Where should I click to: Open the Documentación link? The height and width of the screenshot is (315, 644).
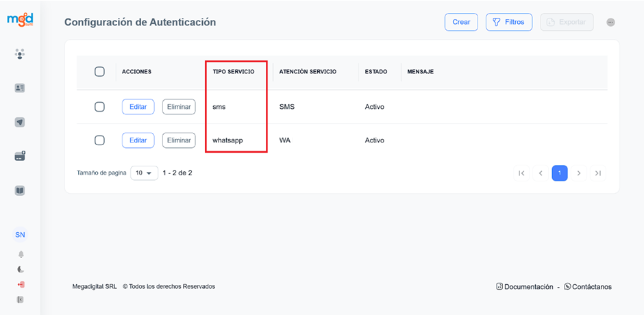(x=524, y=287)
